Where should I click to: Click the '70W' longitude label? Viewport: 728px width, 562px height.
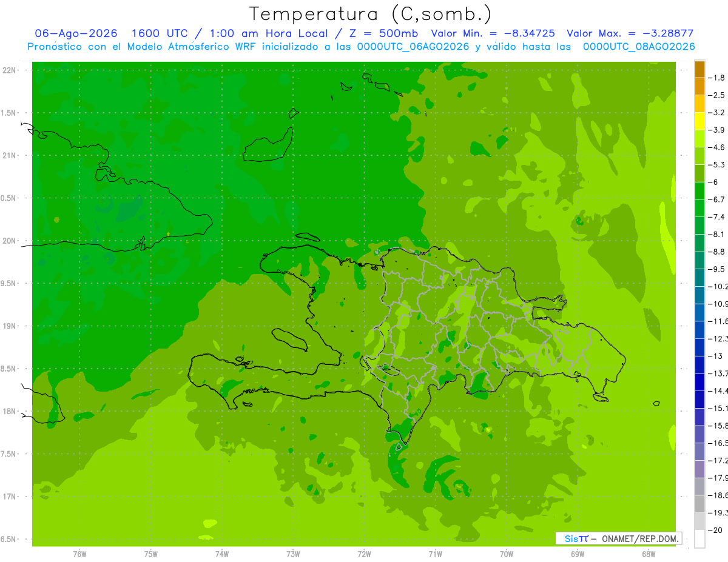[507, 554]
